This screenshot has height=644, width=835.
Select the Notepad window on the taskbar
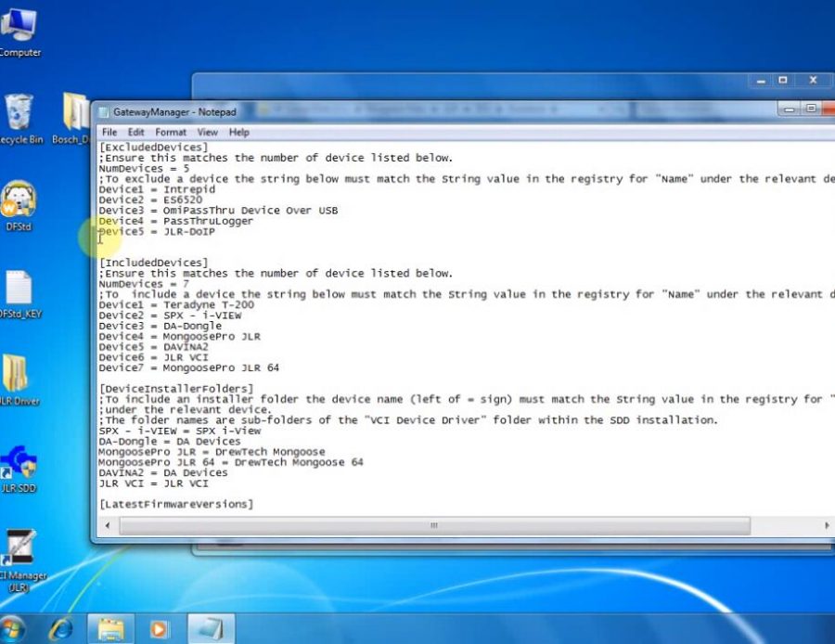[x=209, y=627]
